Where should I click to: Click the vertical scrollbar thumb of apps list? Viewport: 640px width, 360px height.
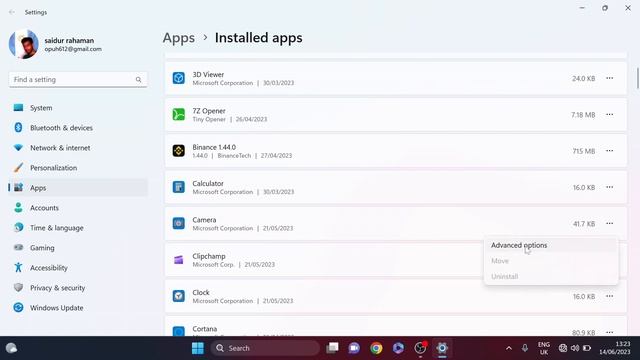point(637,78)
